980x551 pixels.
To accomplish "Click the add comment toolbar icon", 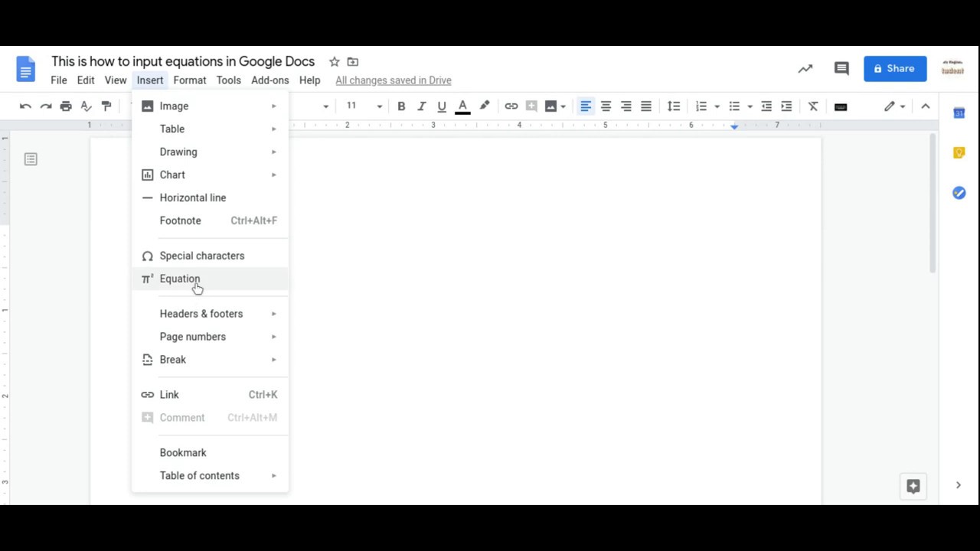I will click(x=531, y=106).
